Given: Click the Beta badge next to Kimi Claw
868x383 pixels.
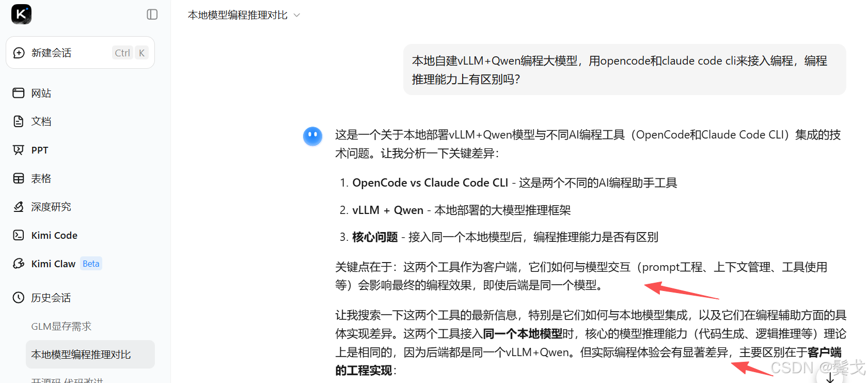Looking at the screenshot, I should pyautogui.click(x=91, y=264).
